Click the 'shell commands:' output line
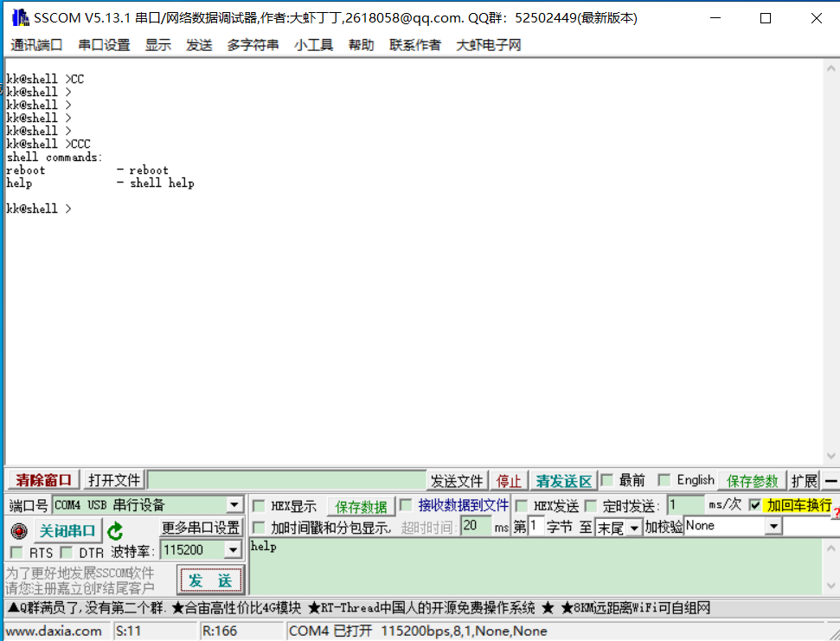Image resolution: width=840 pixels, height=641 pixels. 55,157
